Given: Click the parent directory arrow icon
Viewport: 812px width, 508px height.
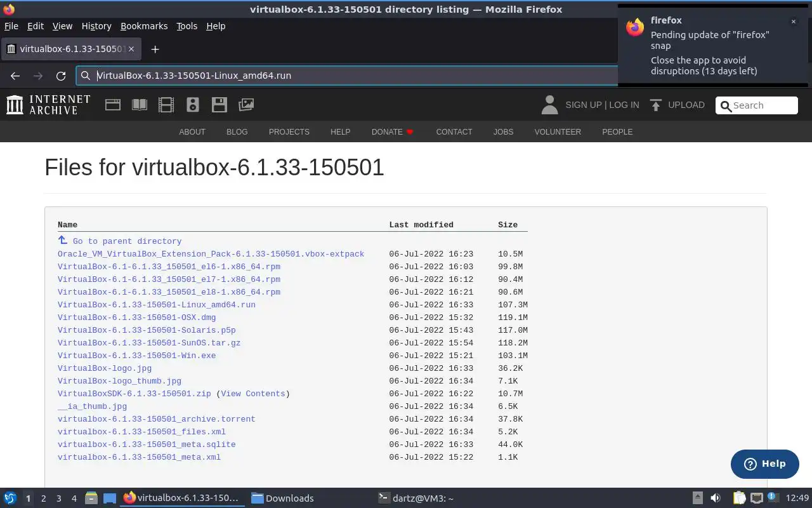Looking at the screenshot, I should pos(63,240).
